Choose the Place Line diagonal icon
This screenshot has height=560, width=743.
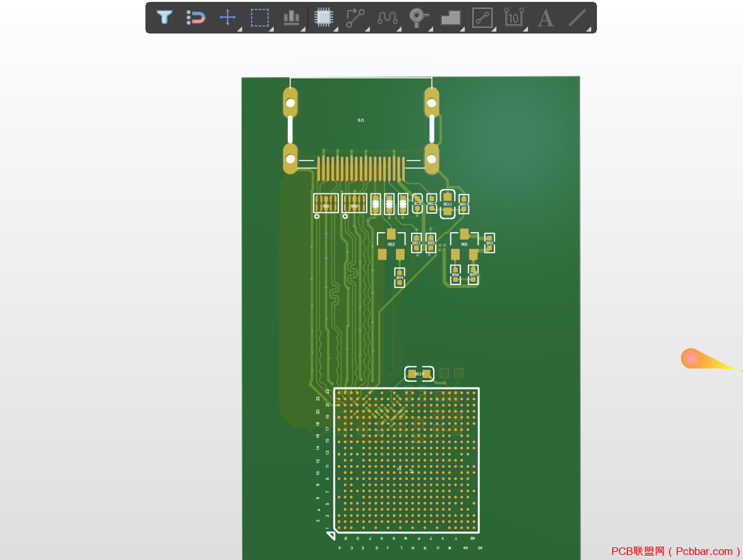point(577,18)
